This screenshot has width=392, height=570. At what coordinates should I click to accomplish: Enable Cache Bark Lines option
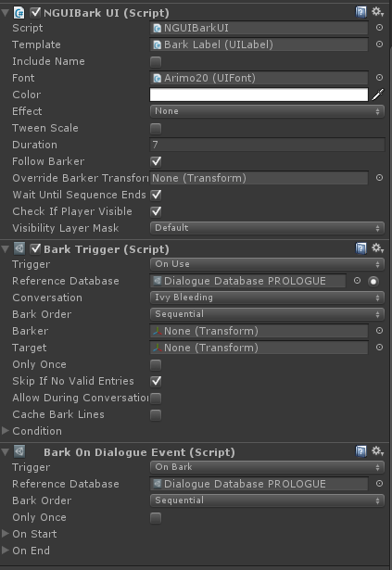156,415
